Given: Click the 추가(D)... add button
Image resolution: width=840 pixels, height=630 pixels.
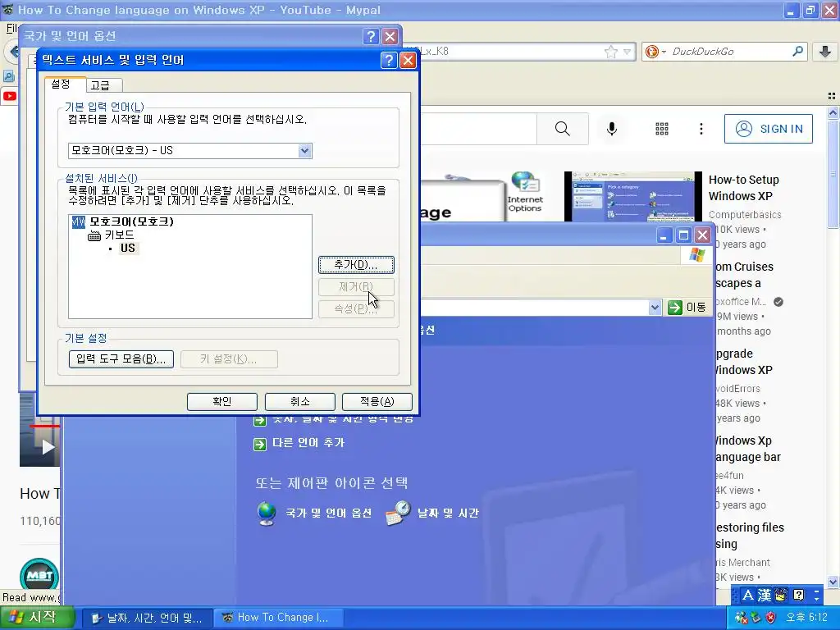Looking at the screenshot, I should tap(356, 265).
